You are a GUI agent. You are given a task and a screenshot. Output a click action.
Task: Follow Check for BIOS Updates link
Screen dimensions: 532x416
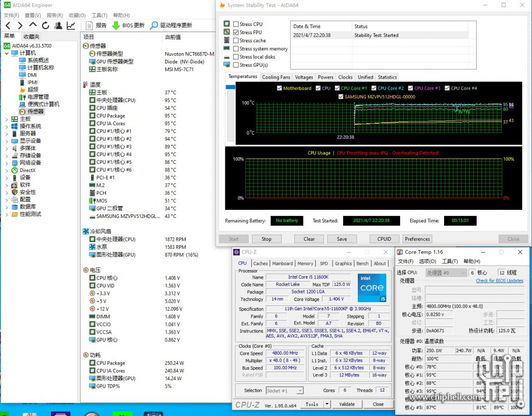(499, 281)
